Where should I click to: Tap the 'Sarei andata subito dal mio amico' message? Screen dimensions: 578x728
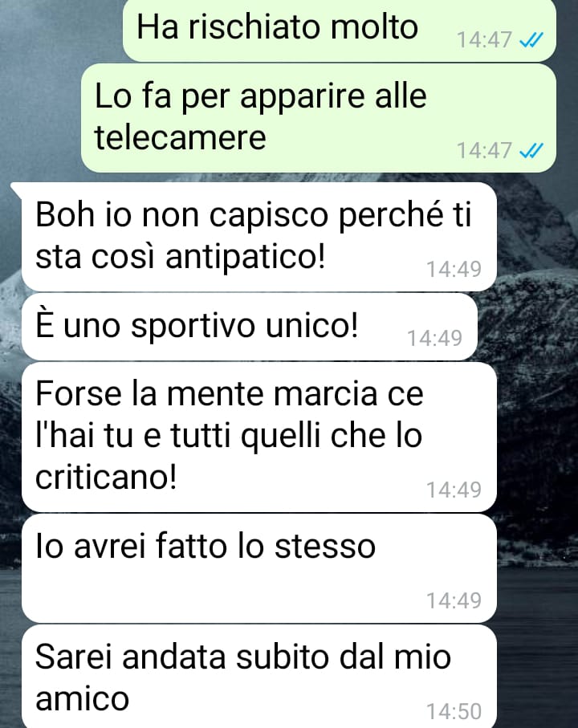[259, 677]
